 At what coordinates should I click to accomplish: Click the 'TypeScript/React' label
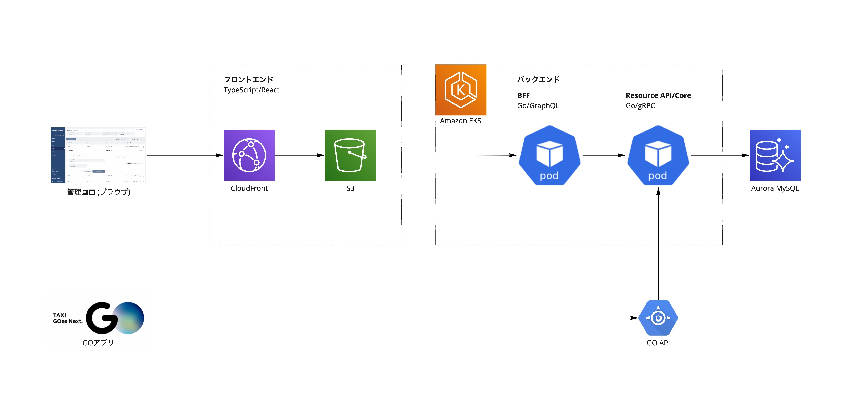(x=251, y=90)
